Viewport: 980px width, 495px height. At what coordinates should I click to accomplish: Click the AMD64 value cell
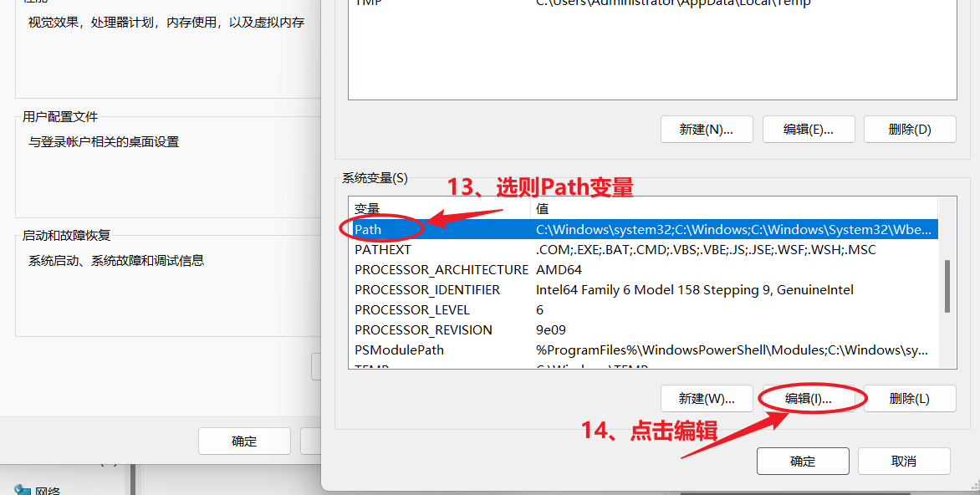point(559,269)
